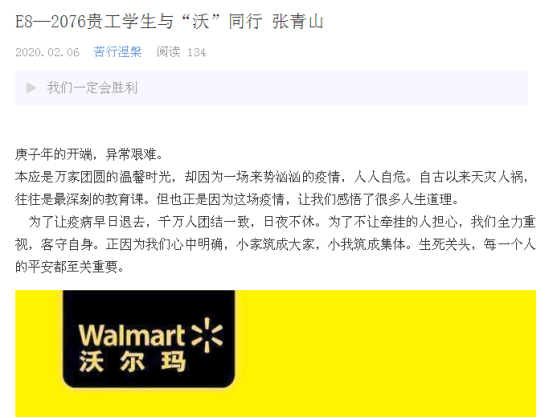
Task: Click the read count number 134
Action: tap(196, 52)
